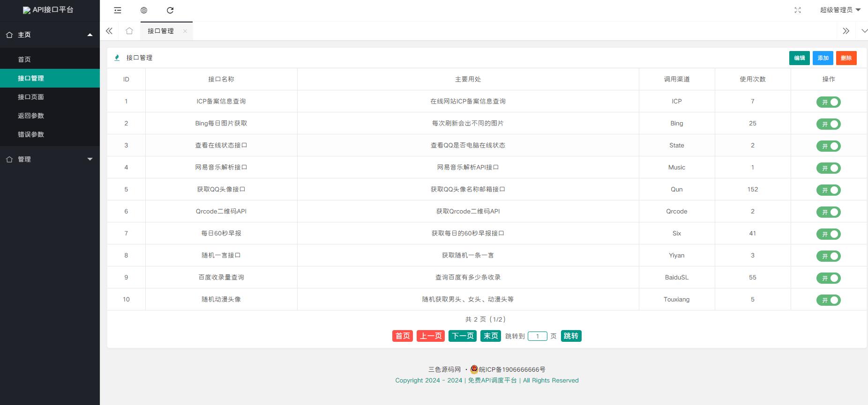
Task: Disable the 获取QQ头像接口 switch
Action: click(828, 190)
